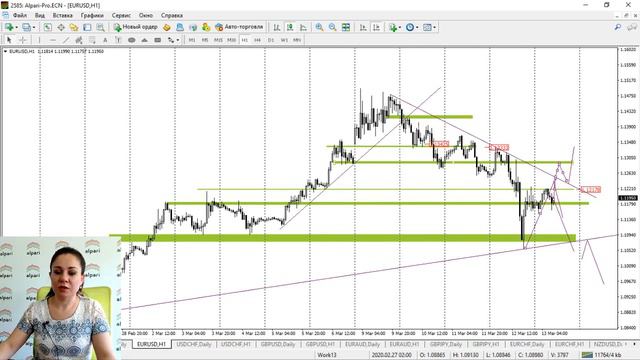Select the Cursor arrow tool

9,40
